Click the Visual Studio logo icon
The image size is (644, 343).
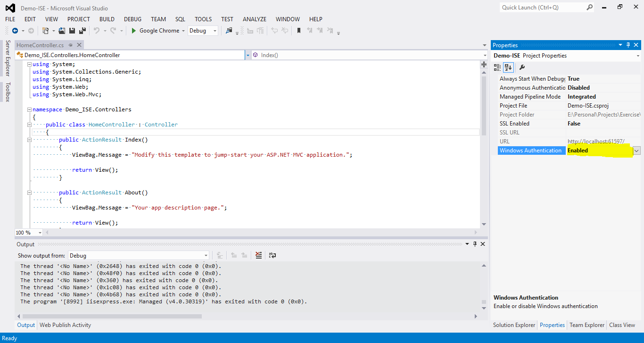point(10,8)
